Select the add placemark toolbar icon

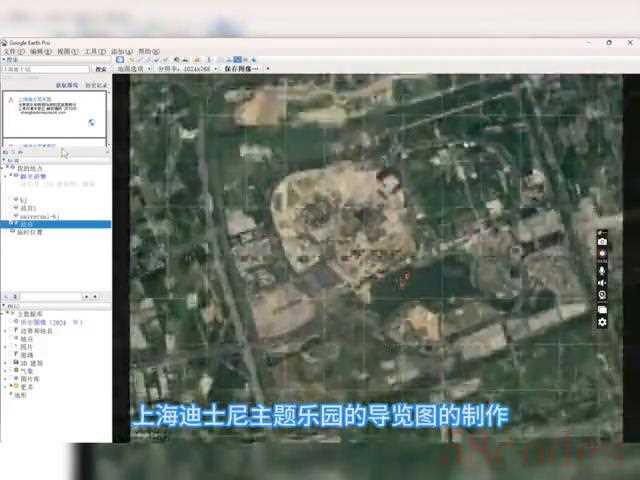(131, 60)
